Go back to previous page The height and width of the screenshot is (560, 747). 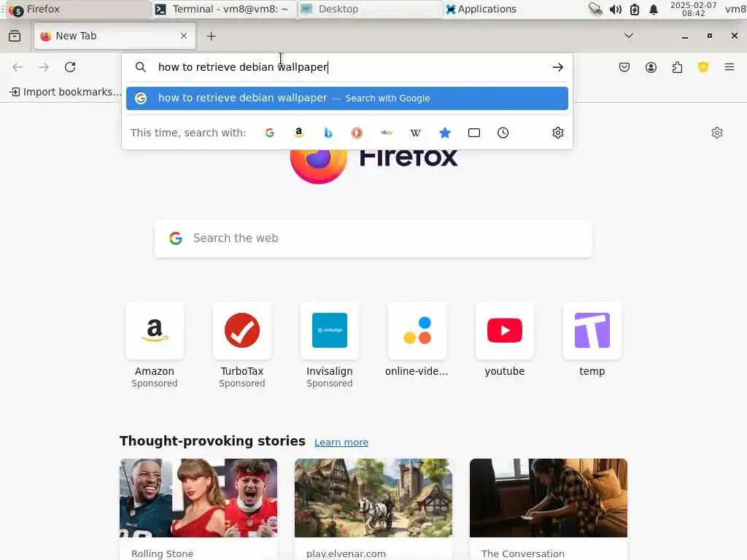(18, 67)
